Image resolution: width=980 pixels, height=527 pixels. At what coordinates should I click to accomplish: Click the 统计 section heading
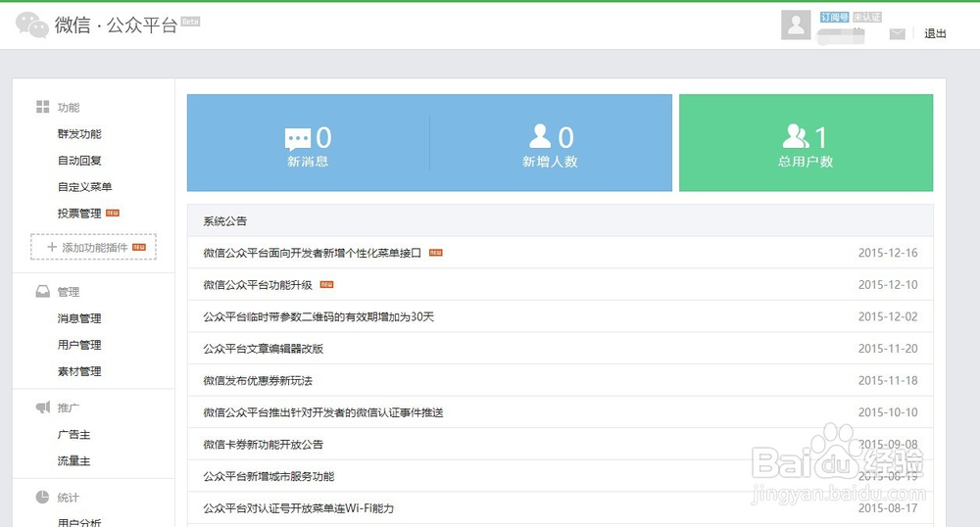[x=69, y=498]
